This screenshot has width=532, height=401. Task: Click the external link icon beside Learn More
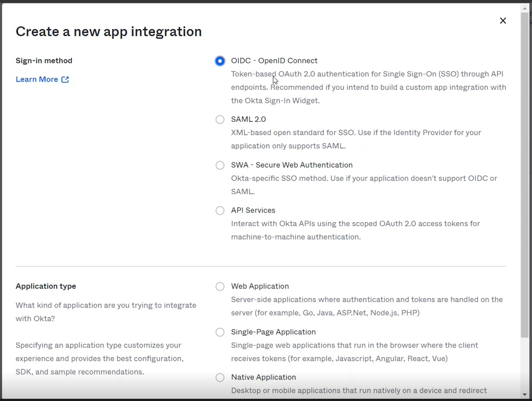(65, 79)
